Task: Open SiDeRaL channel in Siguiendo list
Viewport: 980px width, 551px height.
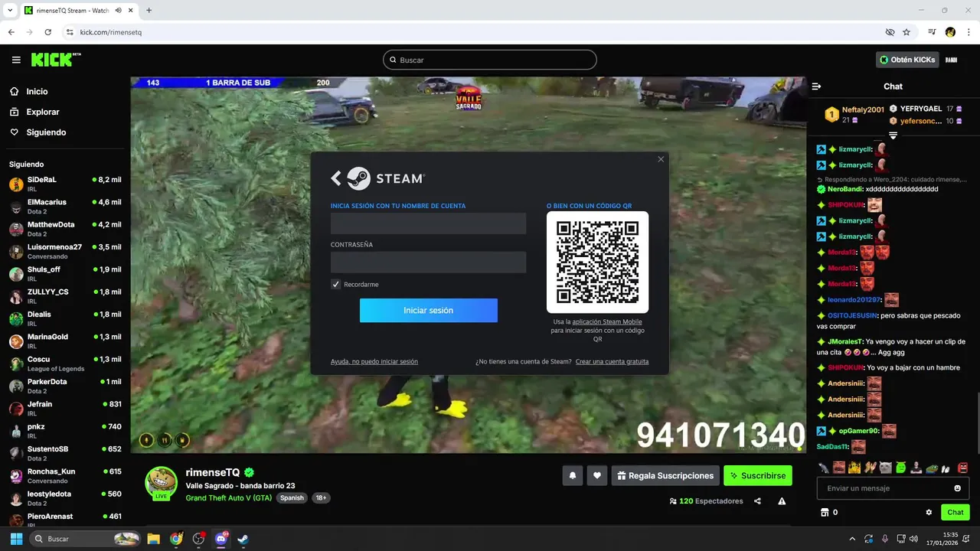Action: point(65,184)
